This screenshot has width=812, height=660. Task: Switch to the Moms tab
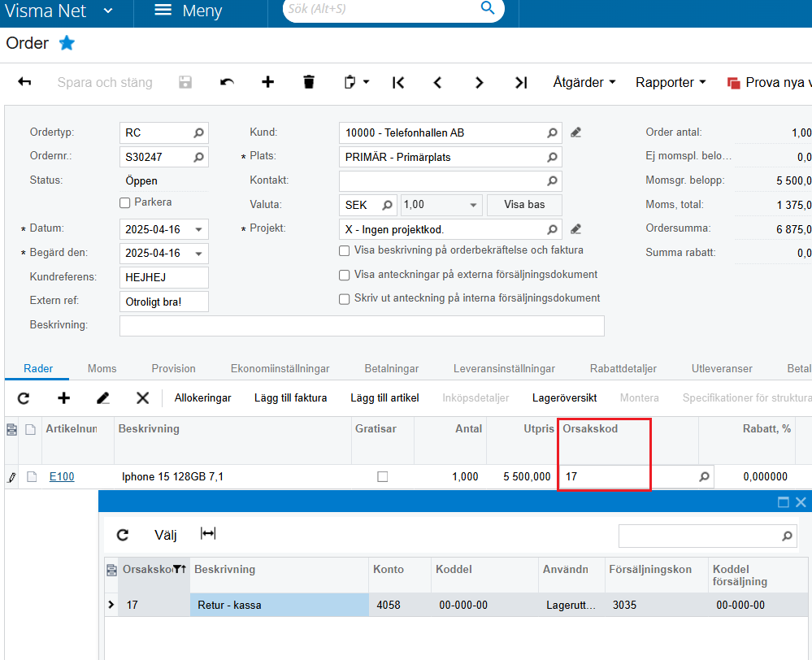[x=102, y=368]
